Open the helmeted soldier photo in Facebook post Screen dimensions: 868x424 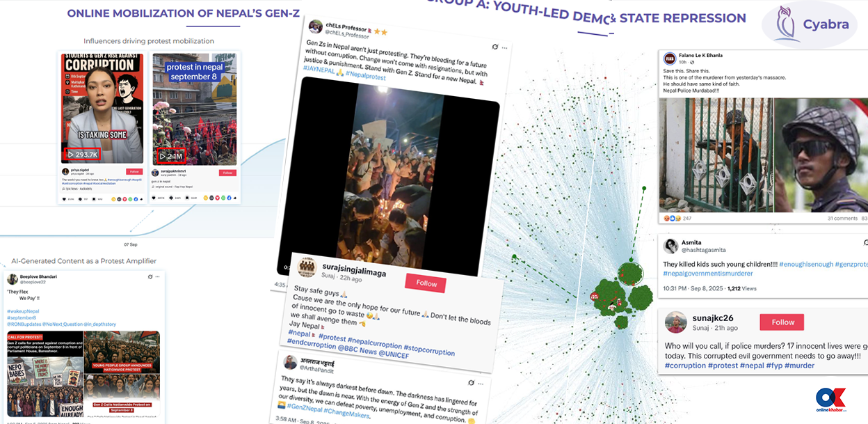pyautogui.click(x=821, y=155)
